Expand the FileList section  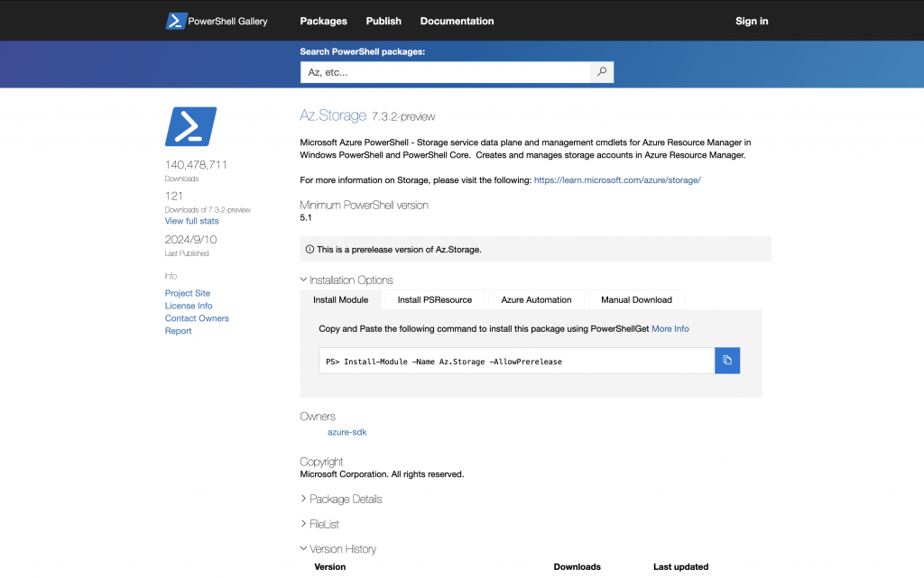coord(320,524)
